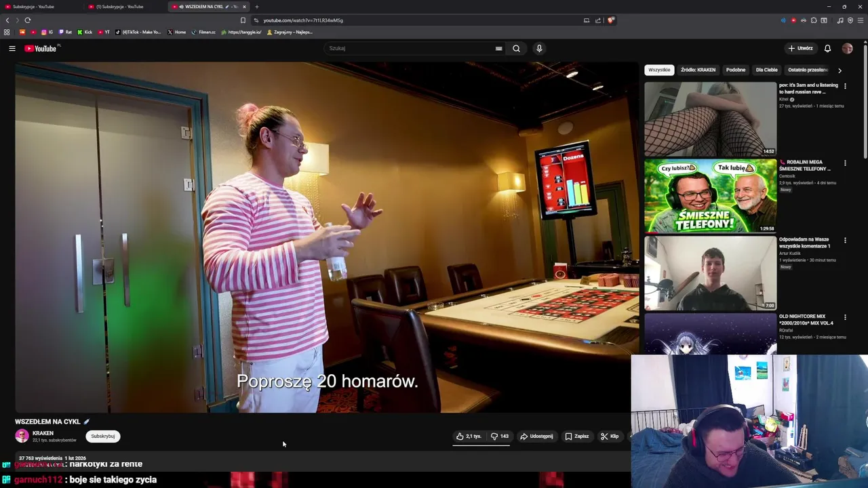Open 'OLD NIGHTCORE MIX' video title
Viewport: 868px width, 488px height.
[806, 320]
